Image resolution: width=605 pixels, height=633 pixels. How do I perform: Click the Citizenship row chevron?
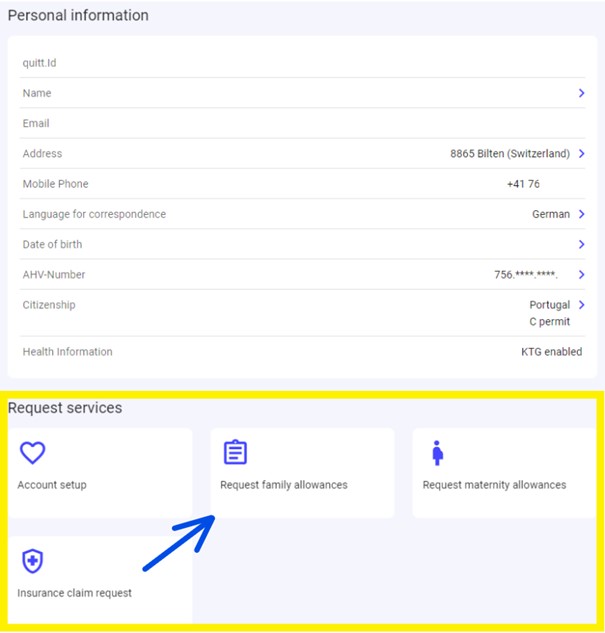pyautogui.click(x=581, y=305)
